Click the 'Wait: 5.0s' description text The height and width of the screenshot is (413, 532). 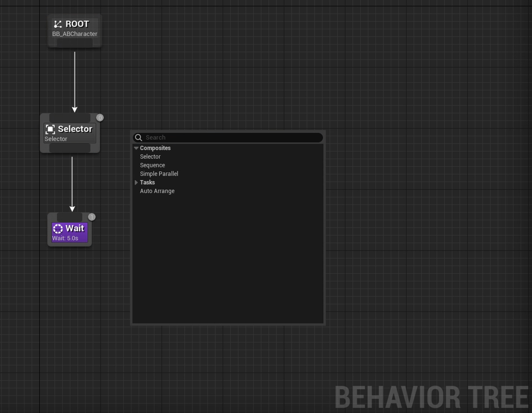pyautogui.click(x=65, y=238)
